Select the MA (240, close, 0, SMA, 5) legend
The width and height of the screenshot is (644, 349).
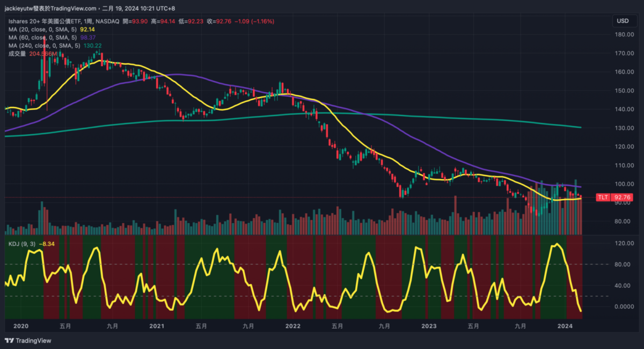44,46
